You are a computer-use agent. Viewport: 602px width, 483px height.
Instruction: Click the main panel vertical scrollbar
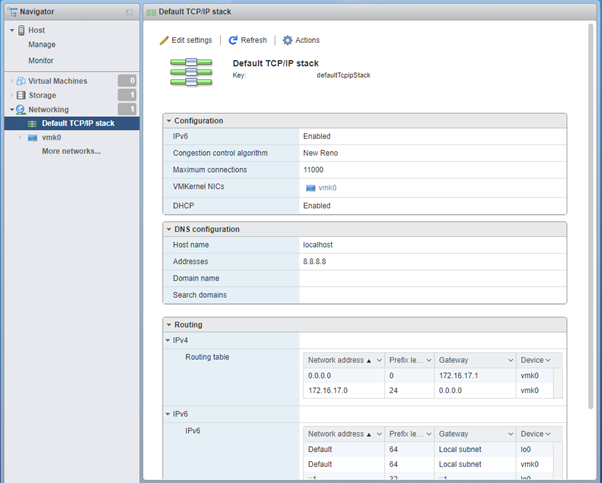pos(591,216)
